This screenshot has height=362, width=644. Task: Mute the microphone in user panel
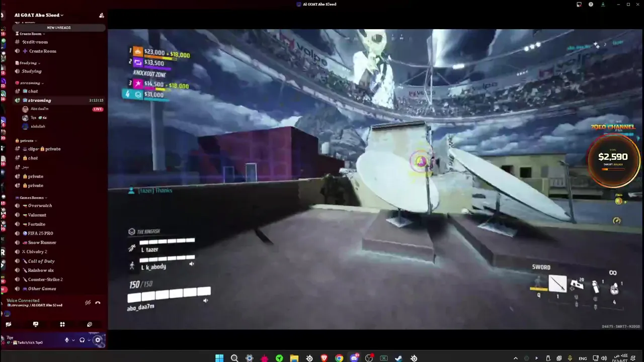point(67,340)
